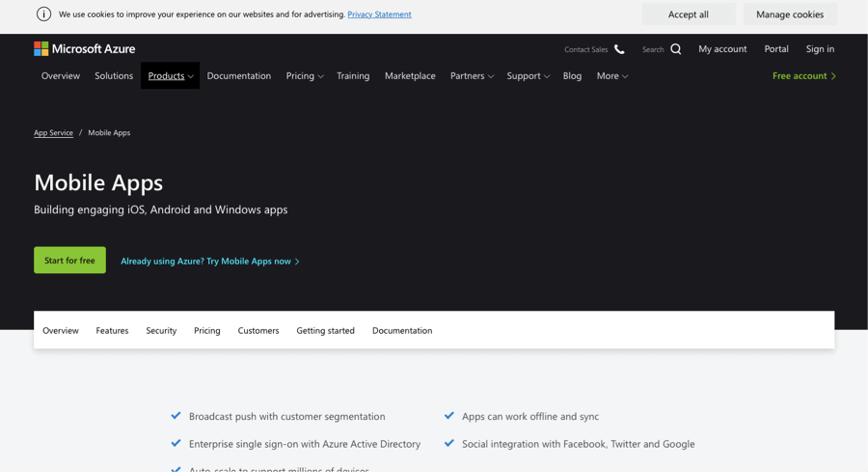
Task: Select Pricing tab in the section bar
Action: coord(207,331)
